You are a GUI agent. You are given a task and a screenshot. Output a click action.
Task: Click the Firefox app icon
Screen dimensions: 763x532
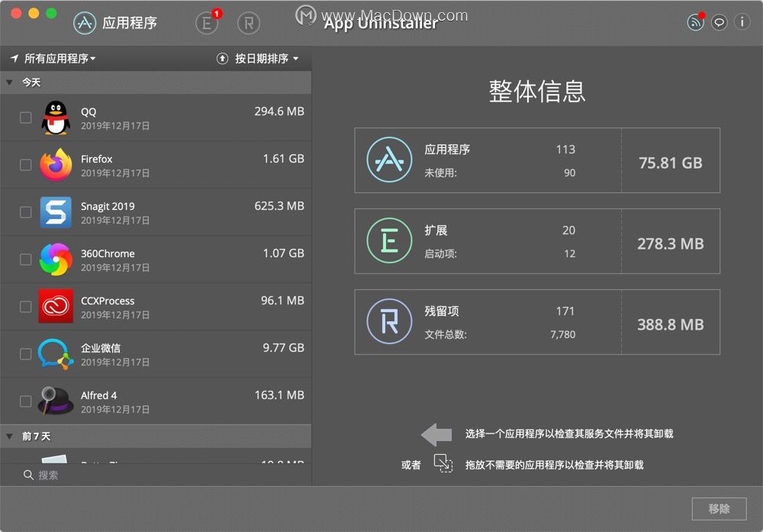[56, 165]
